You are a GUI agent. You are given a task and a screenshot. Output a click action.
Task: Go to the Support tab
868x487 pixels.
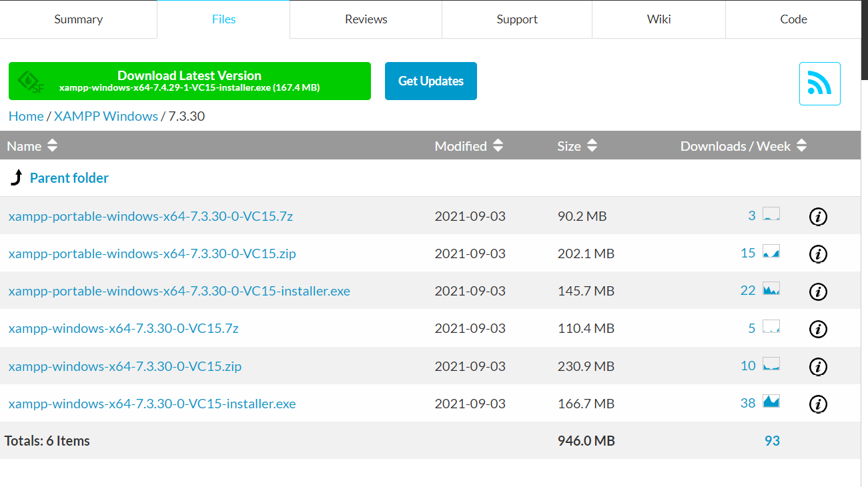(x=517, y=19)
